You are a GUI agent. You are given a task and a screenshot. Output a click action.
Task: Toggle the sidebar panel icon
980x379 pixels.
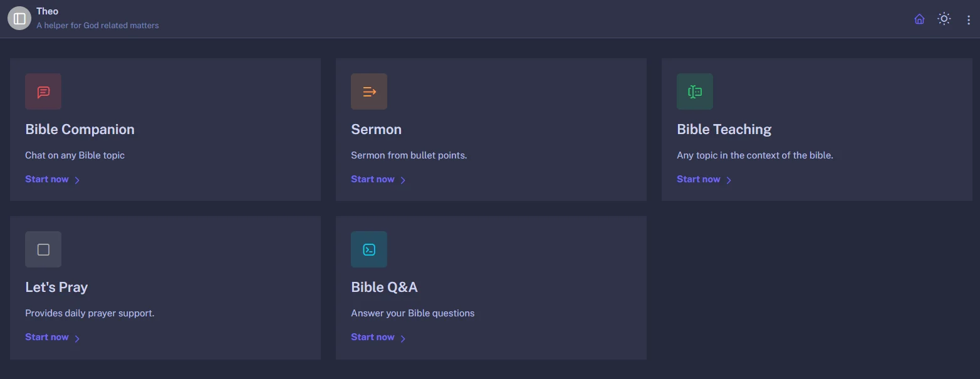tap(19, 19)
